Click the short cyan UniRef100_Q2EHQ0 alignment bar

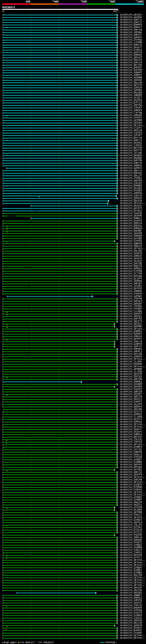coord(50,297)
